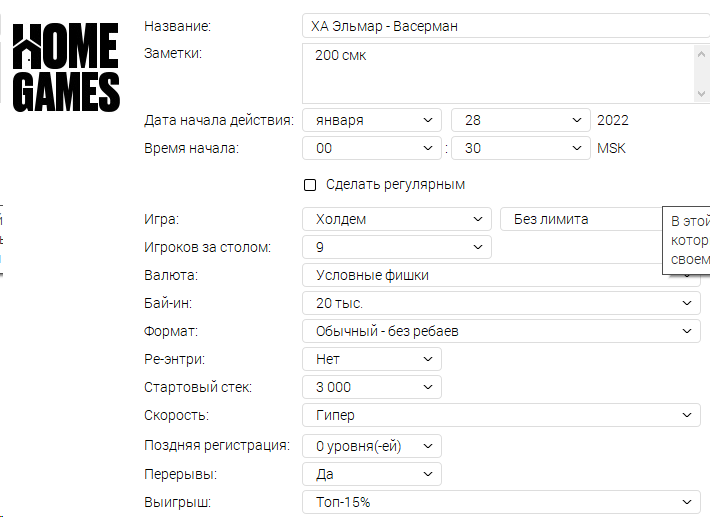This screenshot has width=710, height=517.
Task: Click the Время начала label
Action: pos(191,148)
